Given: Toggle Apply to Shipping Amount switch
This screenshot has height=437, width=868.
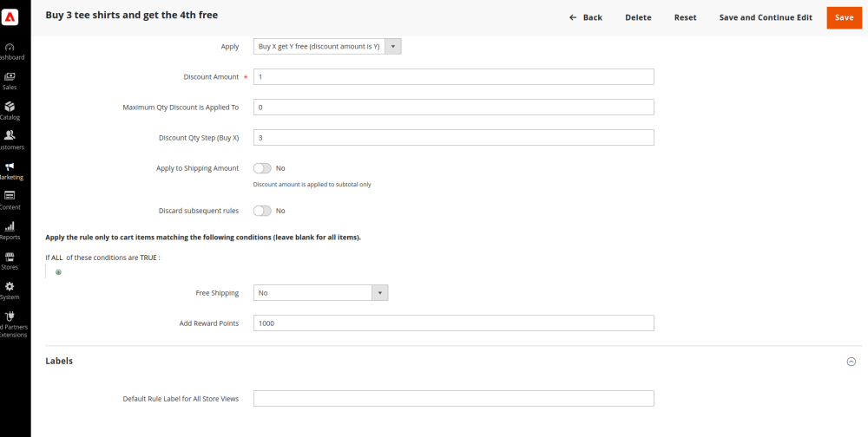Looking at the screenshot, I should 262,168.
